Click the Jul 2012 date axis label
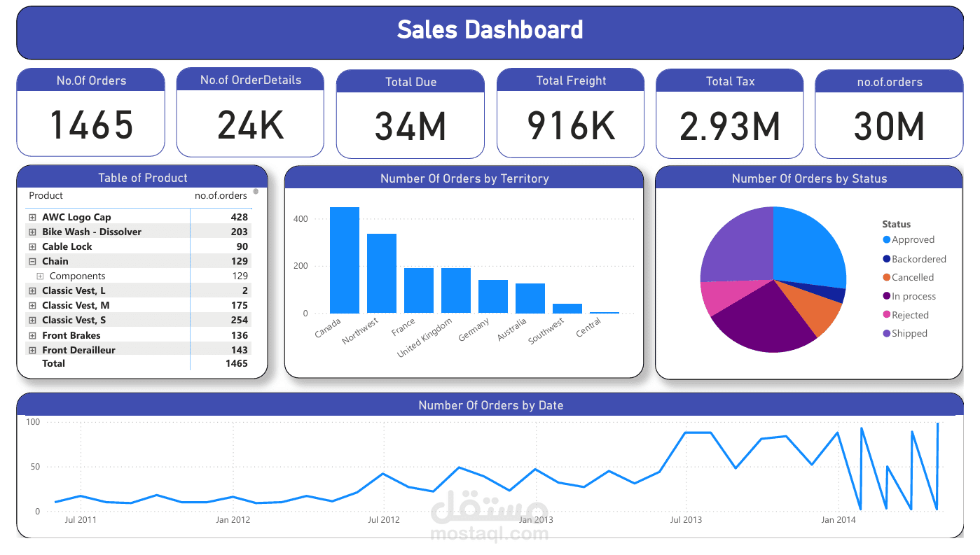This screenshot has height=555, width=980. tap(384, 520)
